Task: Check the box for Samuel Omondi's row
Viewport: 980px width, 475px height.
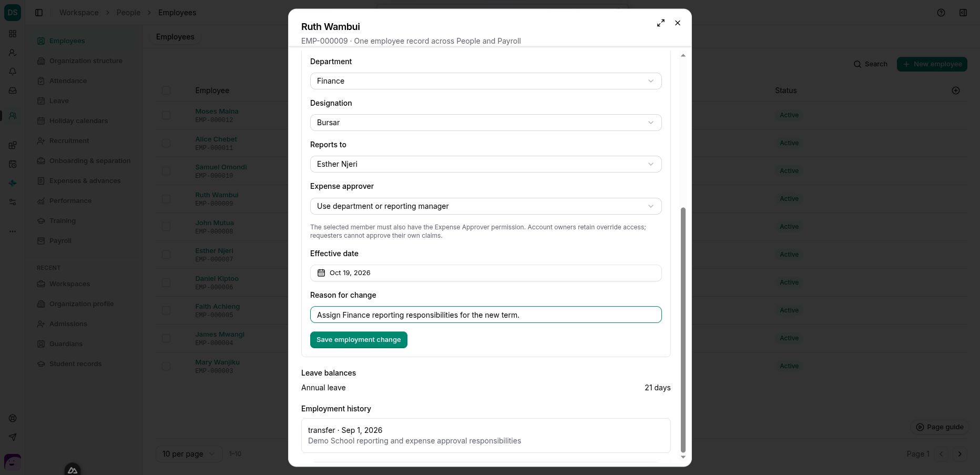Action: [166, 171]
